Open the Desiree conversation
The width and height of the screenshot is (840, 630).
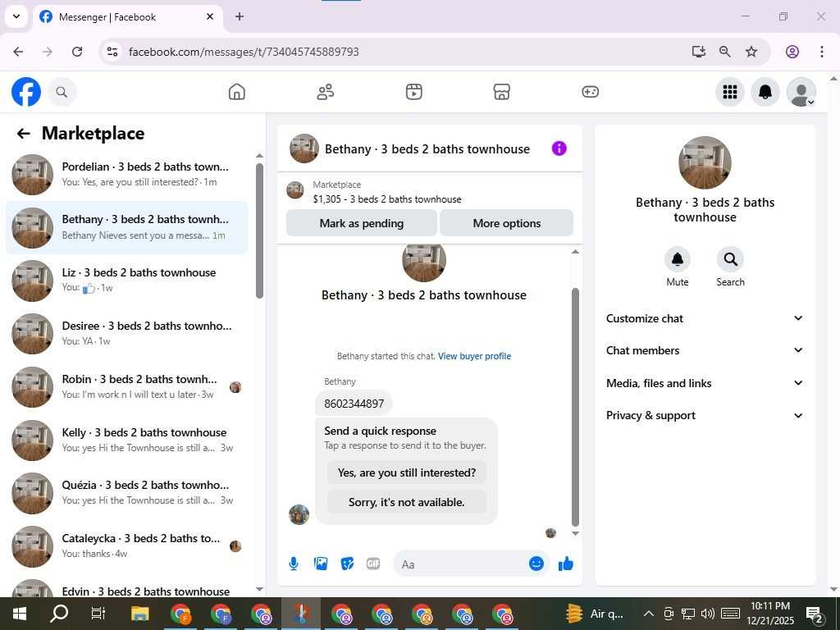click(x=126, y=334)
